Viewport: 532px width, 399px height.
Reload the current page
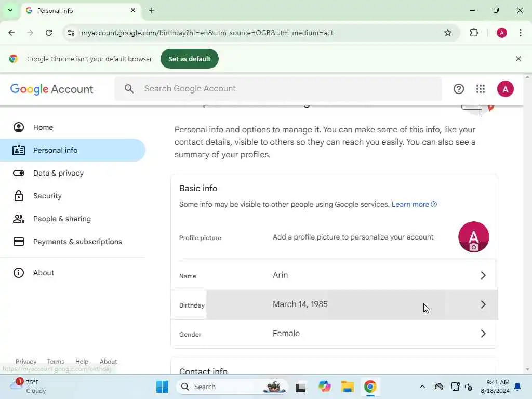[49, 33]
